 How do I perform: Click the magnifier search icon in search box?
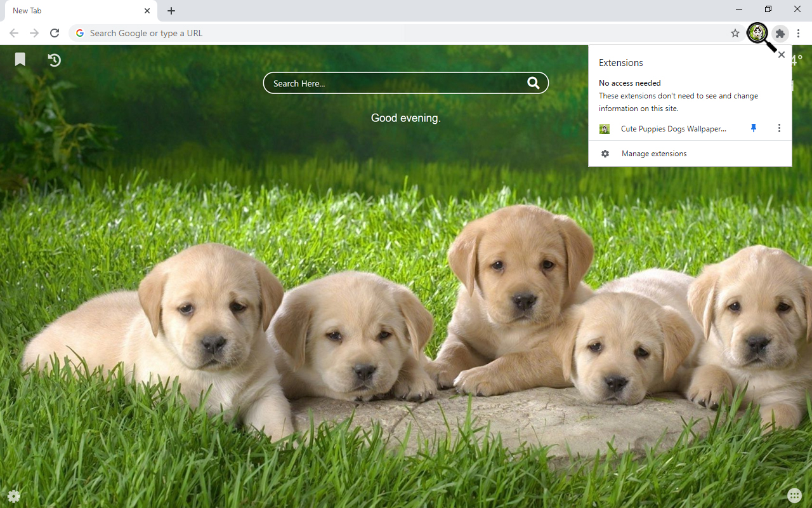point(533,83)
